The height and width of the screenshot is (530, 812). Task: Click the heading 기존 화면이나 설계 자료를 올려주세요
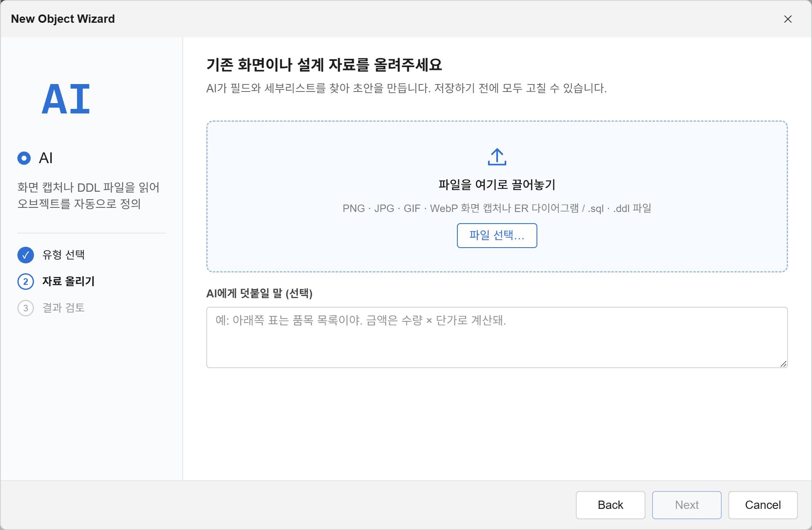324,65
